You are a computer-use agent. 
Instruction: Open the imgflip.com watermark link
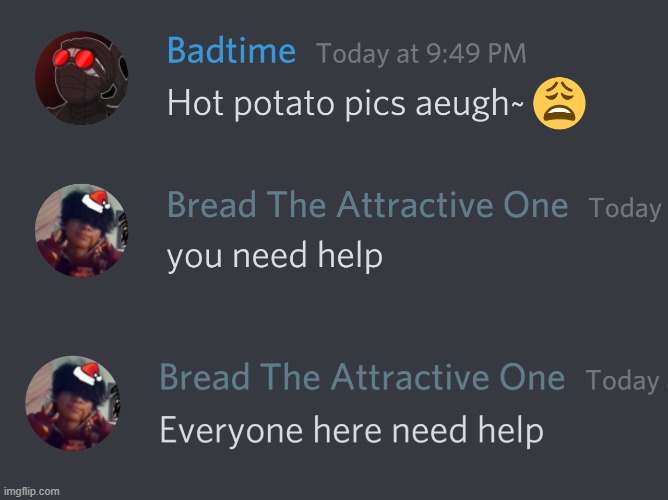coord(32,491)
